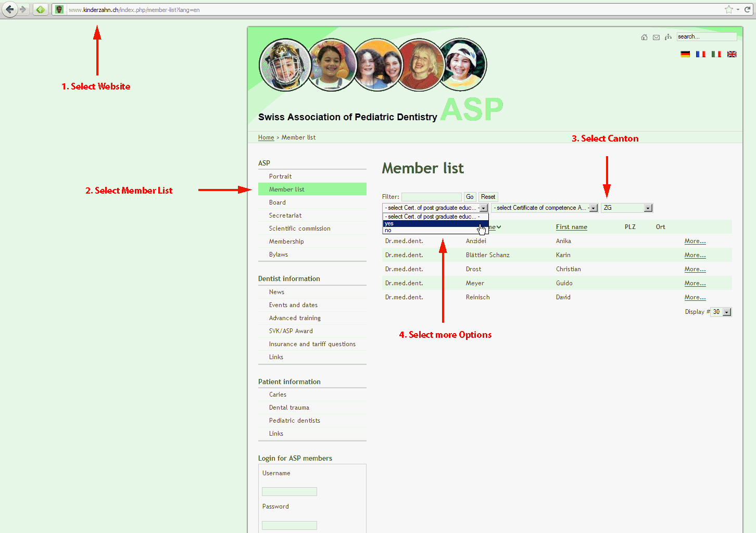Open the sitemap icon beside search
This screenshot has height=533, width=756.
pos(668,37)
